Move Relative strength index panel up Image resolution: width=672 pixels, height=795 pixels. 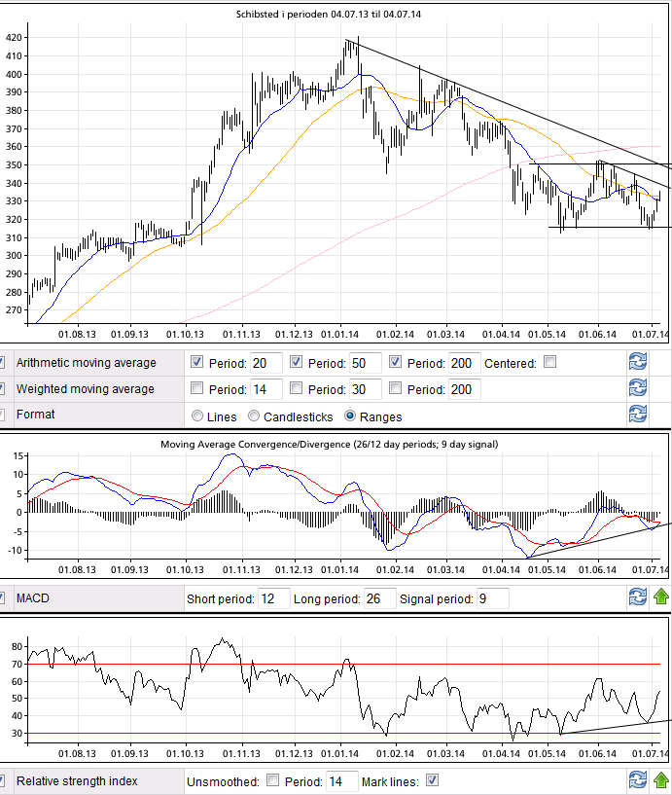coord(660,780)
